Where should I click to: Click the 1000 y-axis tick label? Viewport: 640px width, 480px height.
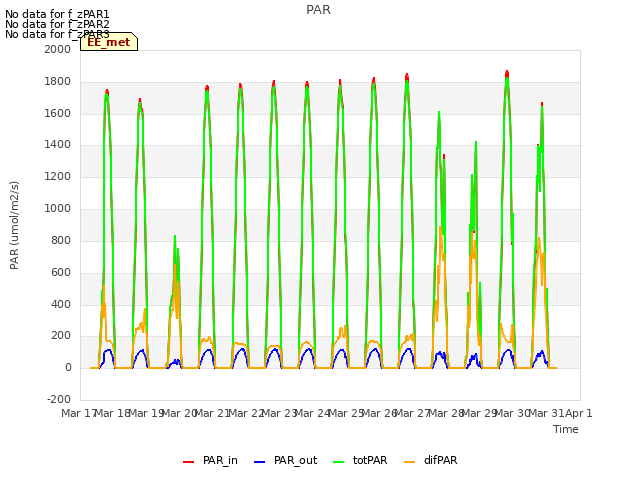(x=58, y=209)
